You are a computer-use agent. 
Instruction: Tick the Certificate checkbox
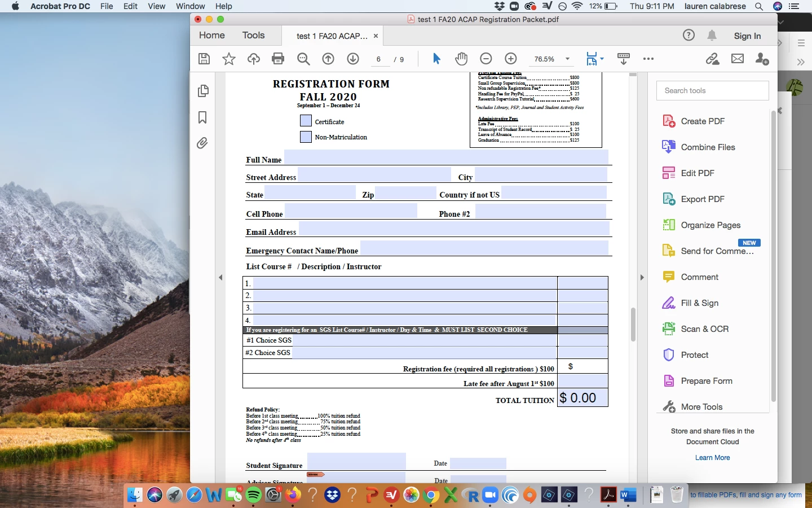tap(306, 121)
